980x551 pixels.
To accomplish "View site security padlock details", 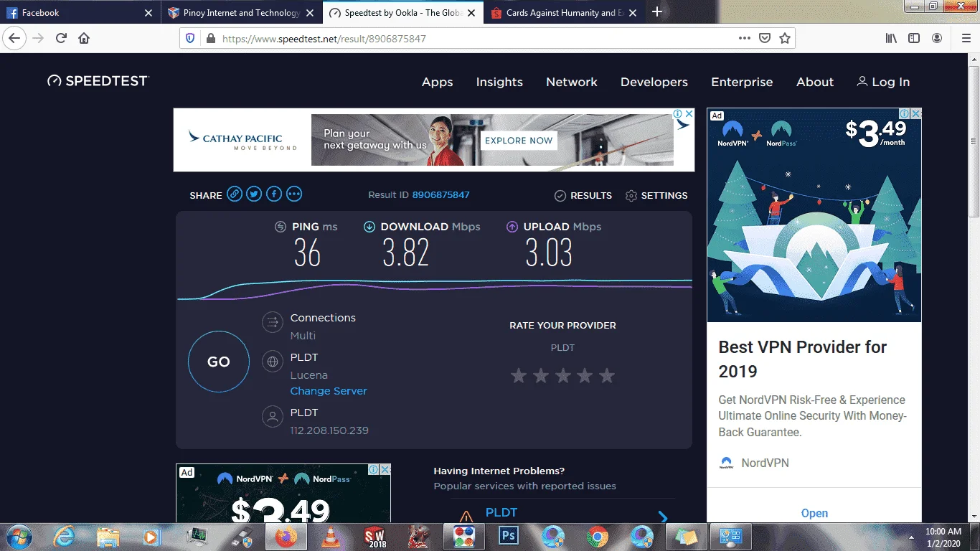I will coord(210,39).
